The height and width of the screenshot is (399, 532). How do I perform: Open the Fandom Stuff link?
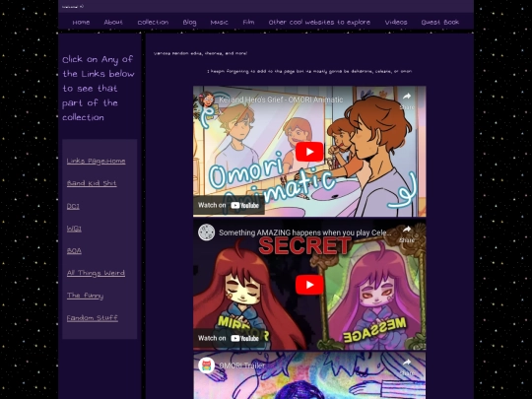tap(92, 318)
